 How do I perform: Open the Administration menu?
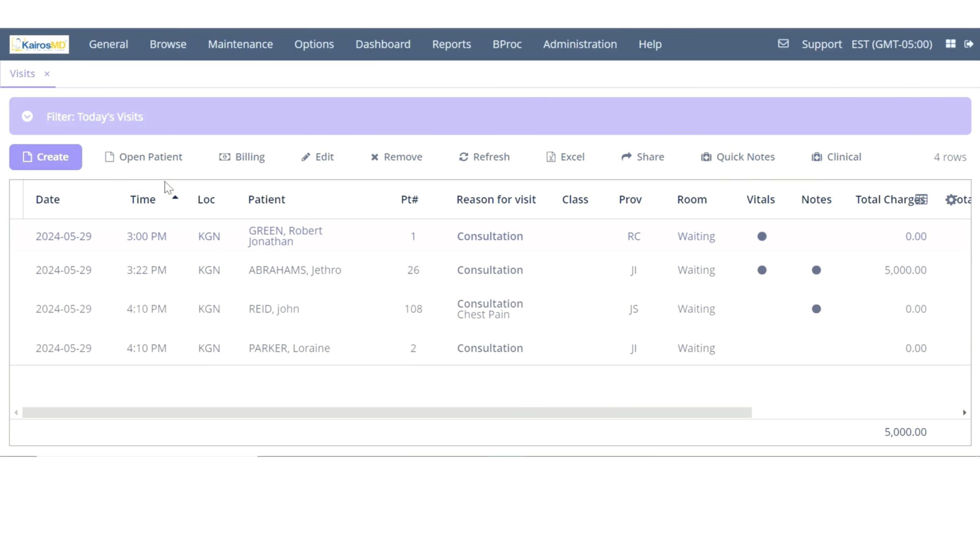[580, 44]
